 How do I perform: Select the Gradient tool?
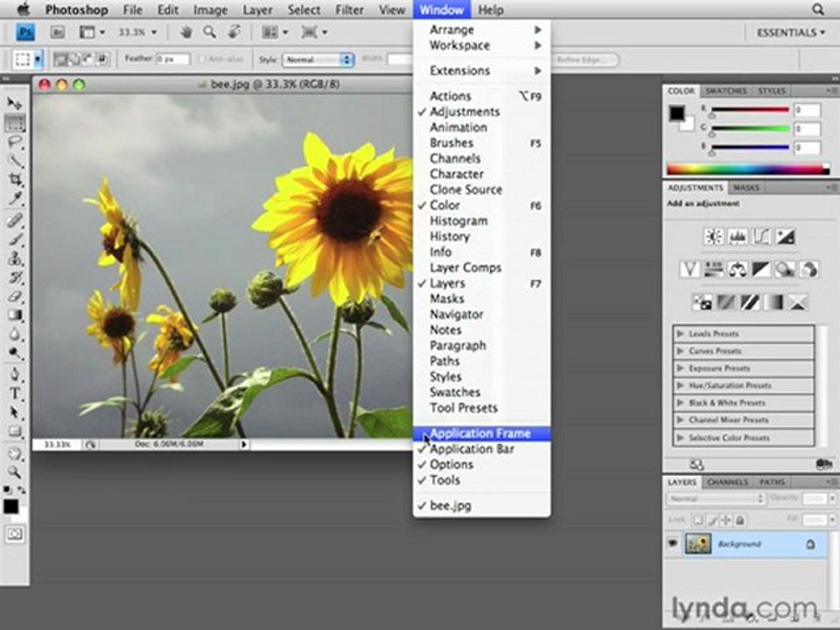pyautogui.click(x=15, y=315)
